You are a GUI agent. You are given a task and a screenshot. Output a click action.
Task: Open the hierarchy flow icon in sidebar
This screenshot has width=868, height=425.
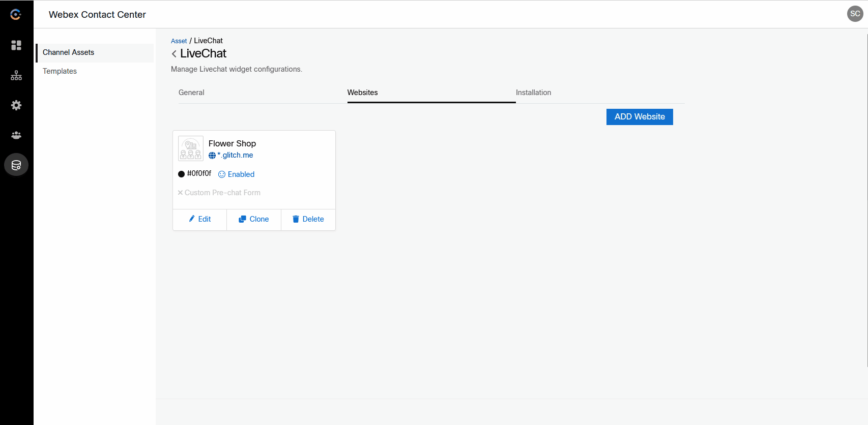[x=16, y=75]
